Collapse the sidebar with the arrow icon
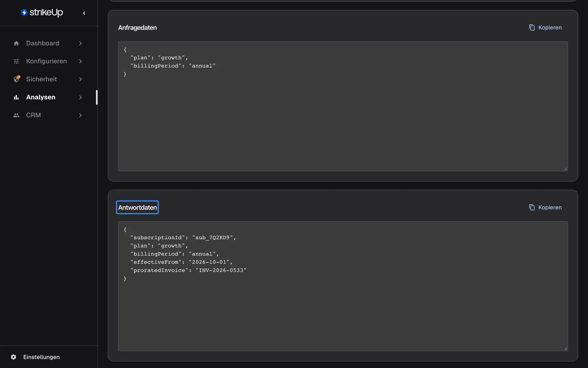The image size is (588, 368). 84,13
